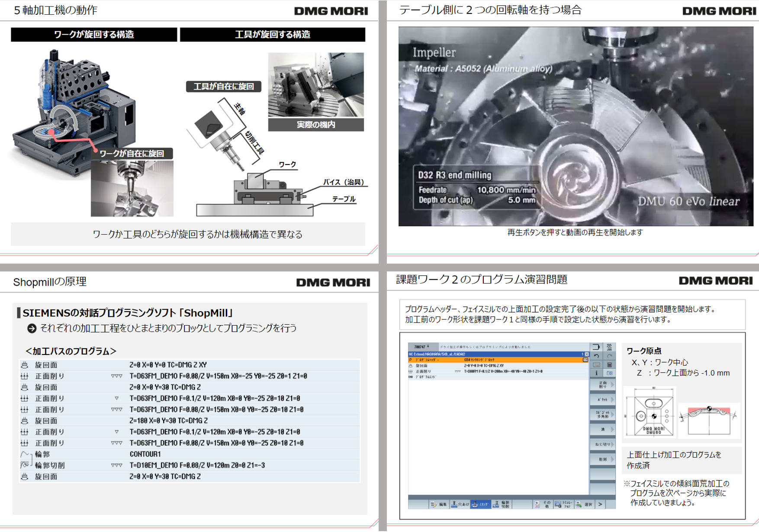Click the '>' next softkey bar arrow
Image resolution: width=759 pixels, height=532 pixels.
coord(600,504)
